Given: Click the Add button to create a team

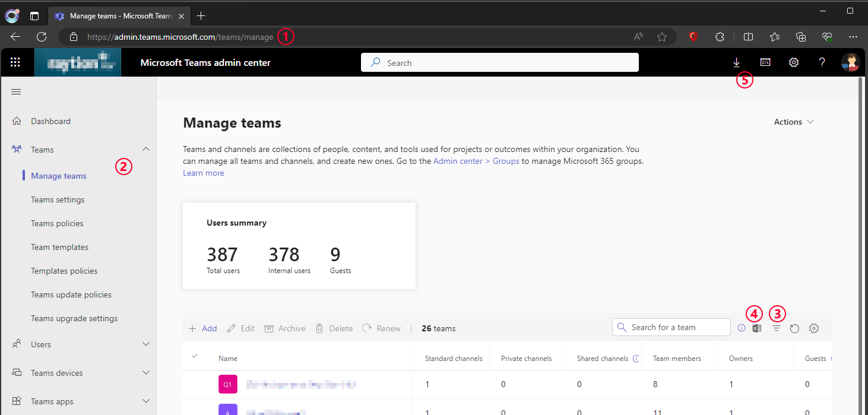Looking at the screenshot, I should pos(202,328).
